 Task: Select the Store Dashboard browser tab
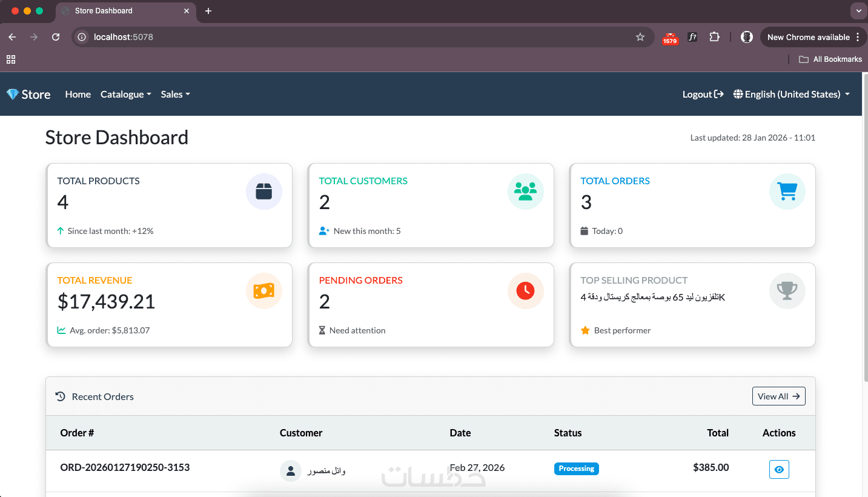pos(126,11)
